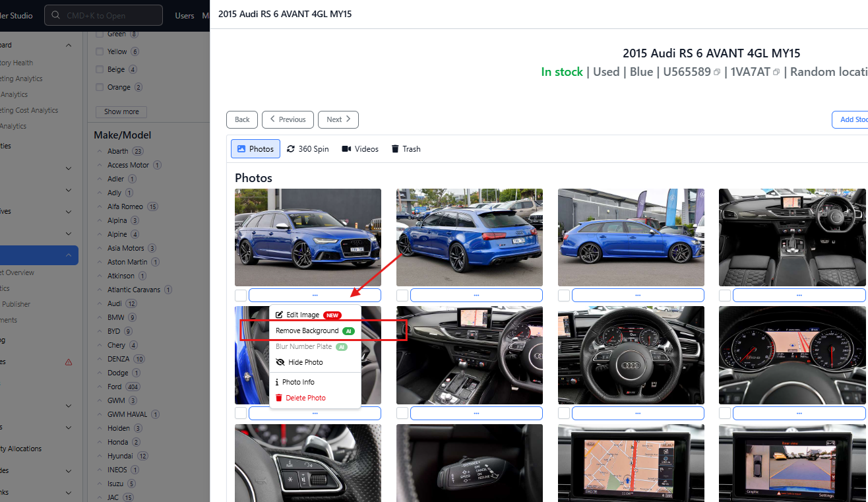The width and height of the screenshot is (868, 502).
Task: Toggle the caret beside Hyundai in Make/Model
Action: click(100, 456)
